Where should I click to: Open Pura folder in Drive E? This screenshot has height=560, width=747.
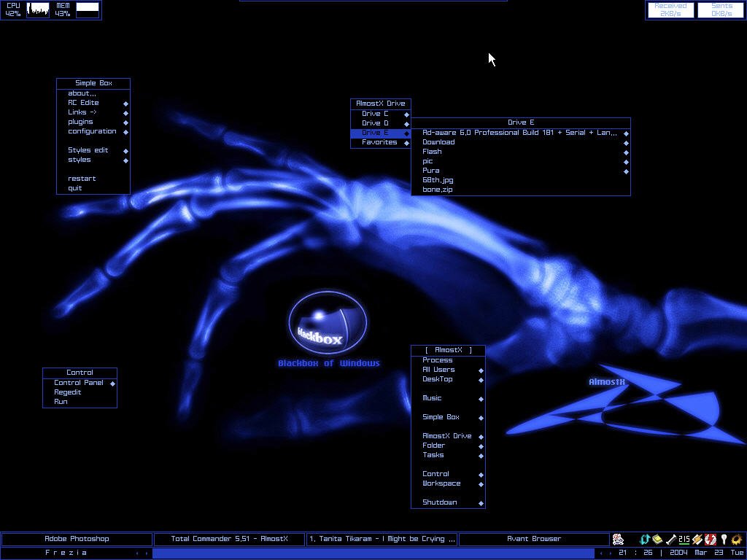point(521,171)
